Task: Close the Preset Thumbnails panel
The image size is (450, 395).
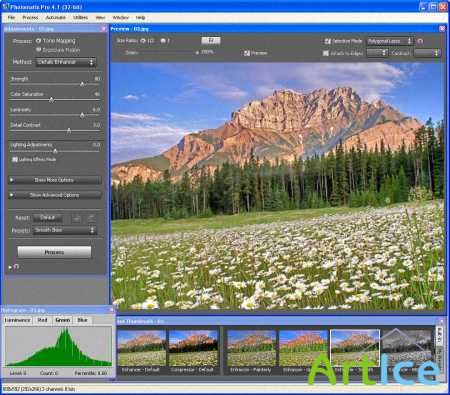Action: pos(442,321)
